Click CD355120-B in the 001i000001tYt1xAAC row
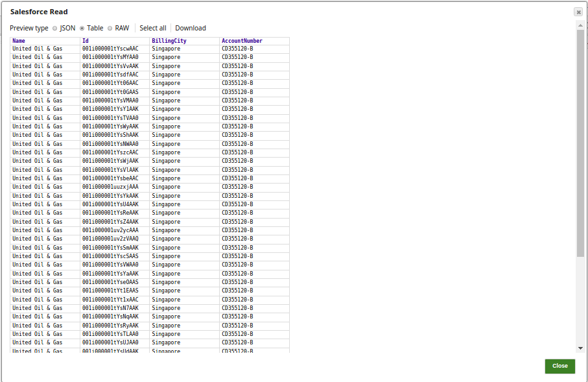 click(x=237, y=300)
